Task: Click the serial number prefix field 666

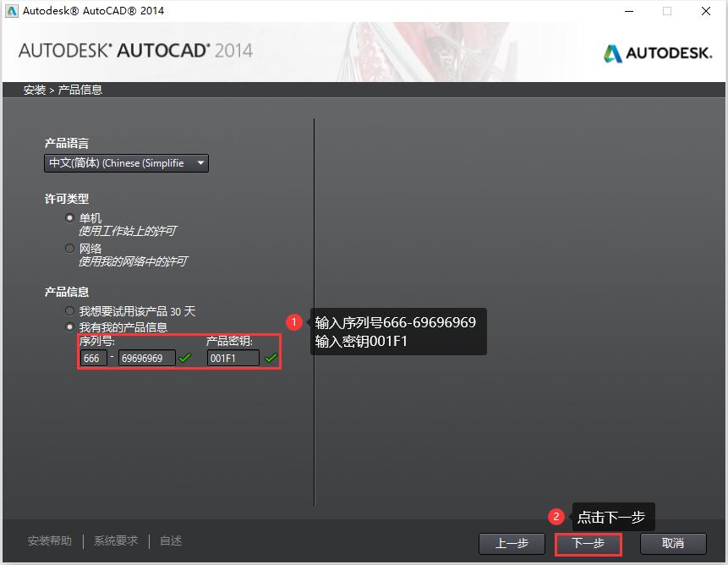Action: point(93,358)
